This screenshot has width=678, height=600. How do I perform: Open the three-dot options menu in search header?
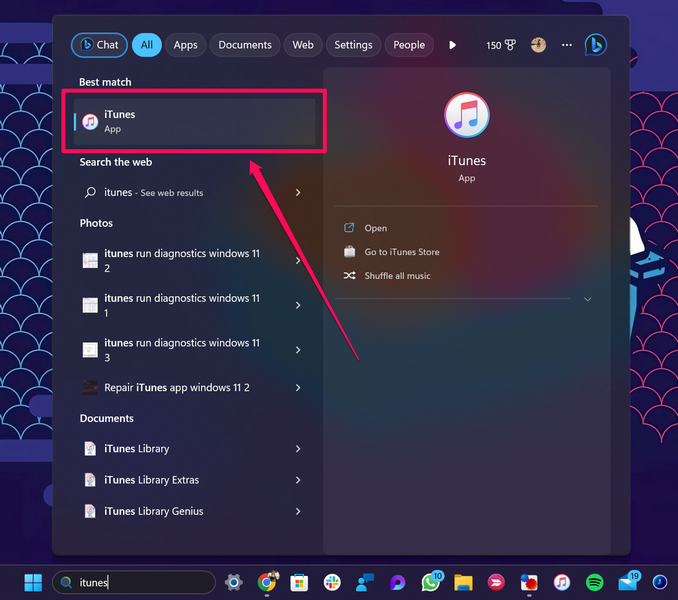[567, 45]
